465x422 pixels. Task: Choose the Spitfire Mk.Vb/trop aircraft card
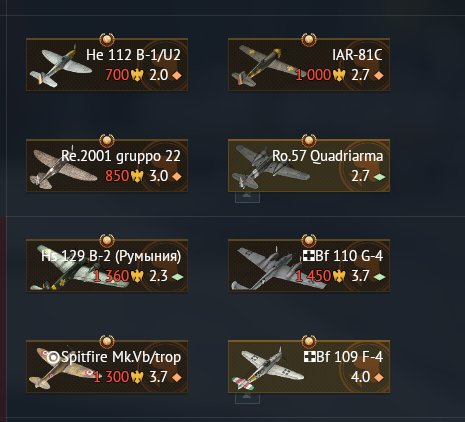[107, 366]
